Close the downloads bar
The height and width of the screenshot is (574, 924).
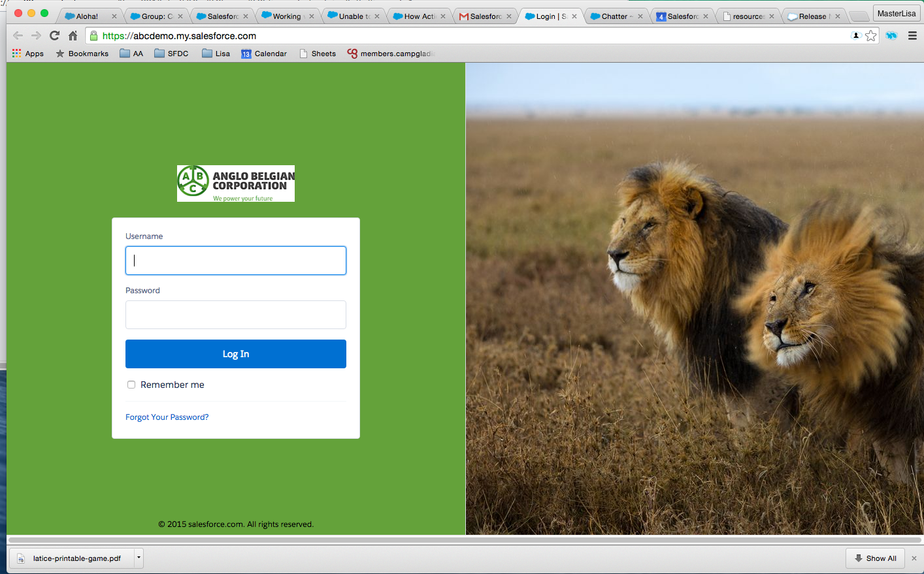[x=914, y=558]
